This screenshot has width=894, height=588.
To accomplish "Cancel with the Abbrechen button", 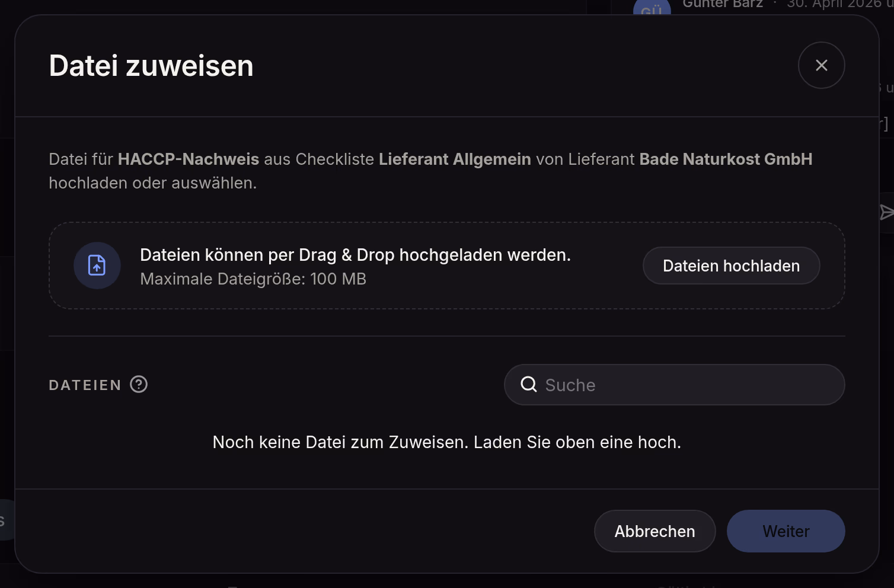I will pyautogui.click(x=654, y=531).
